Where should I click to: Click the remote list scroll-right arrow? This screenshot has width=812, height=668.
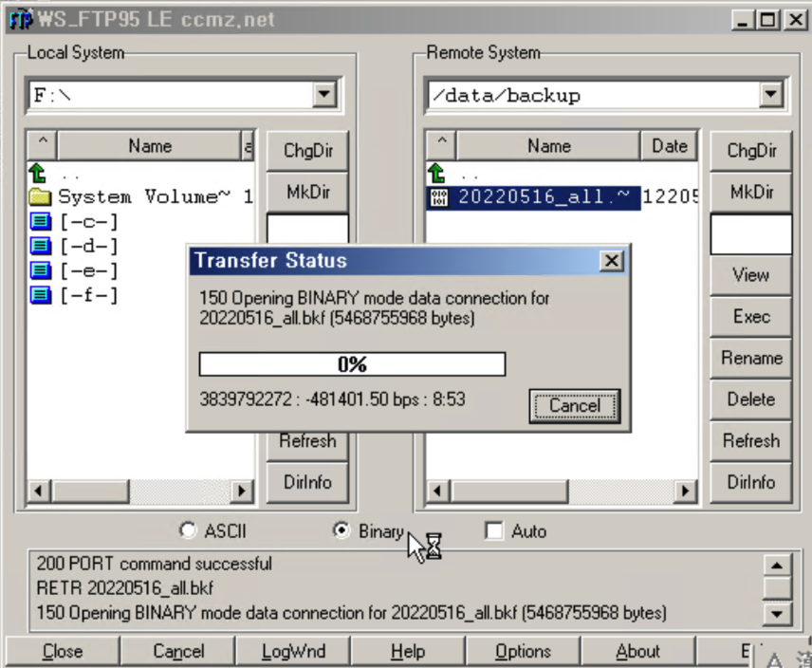(x=686, y=491)
